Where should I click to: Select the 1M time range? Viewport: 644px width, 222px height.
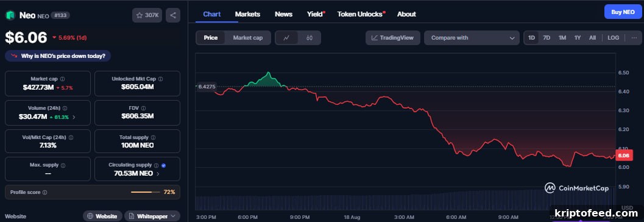(562, 38)
